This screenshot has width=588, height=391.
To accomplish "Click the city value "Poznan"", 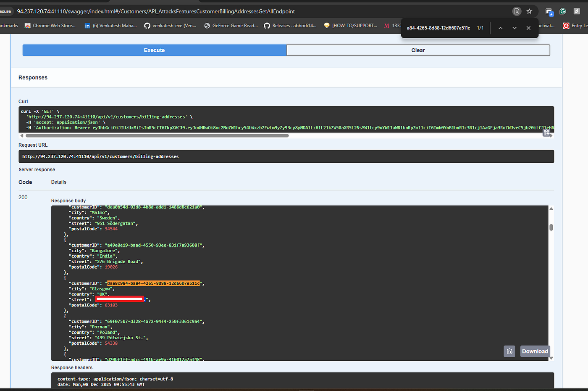I will tap(100, 327).
